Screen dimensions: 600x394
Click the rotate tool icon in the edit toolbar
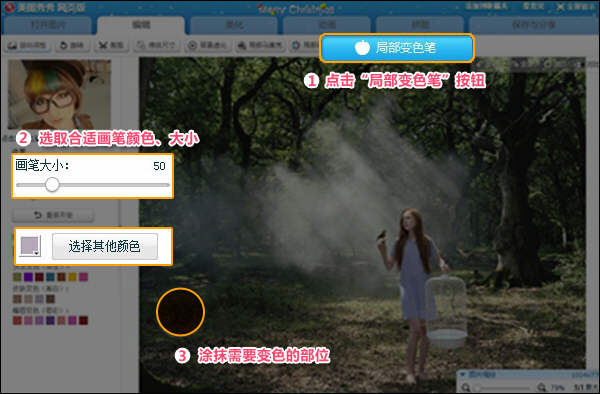[64, 46]
